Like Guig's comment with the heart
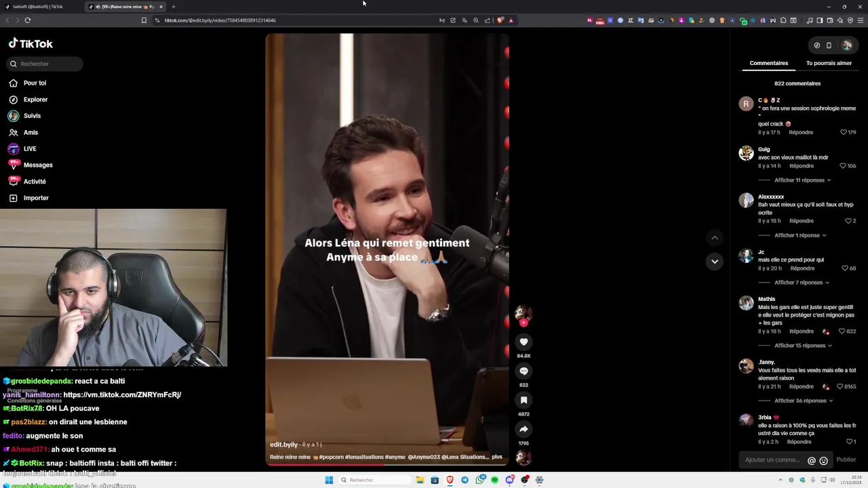868x488 pixels. pos(843,166)
